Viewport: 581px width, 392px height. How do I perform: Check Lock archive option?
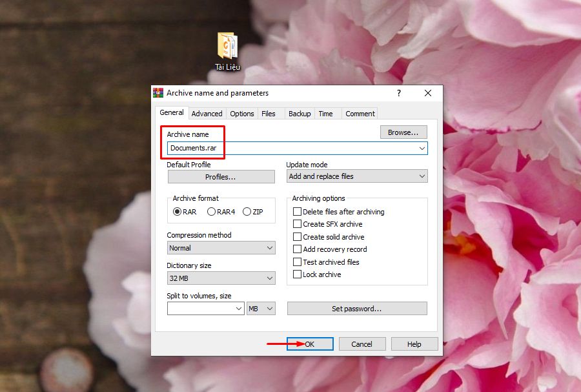tap(297, 274)
